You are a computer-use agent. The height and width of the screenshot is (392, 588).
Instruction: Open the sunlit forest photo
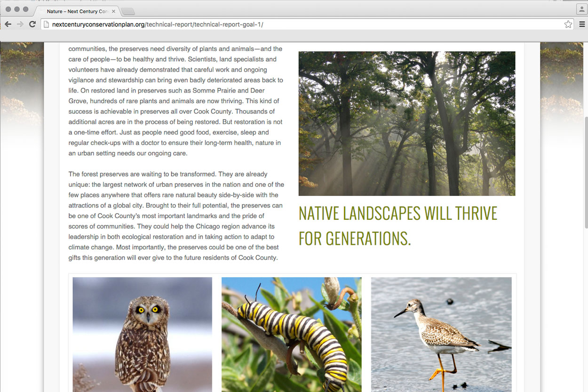coord(406,123)
